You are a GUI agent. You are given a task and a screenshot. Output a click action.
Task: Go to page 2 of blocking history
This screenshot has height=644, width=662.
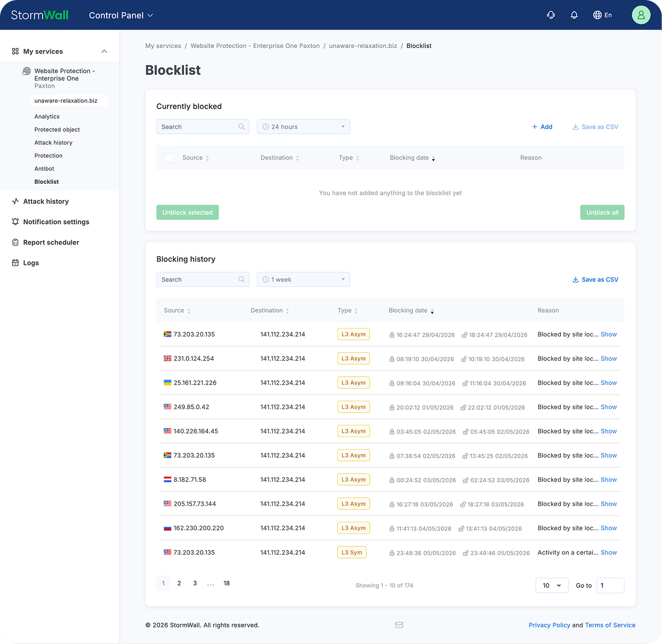coord(179,583)
